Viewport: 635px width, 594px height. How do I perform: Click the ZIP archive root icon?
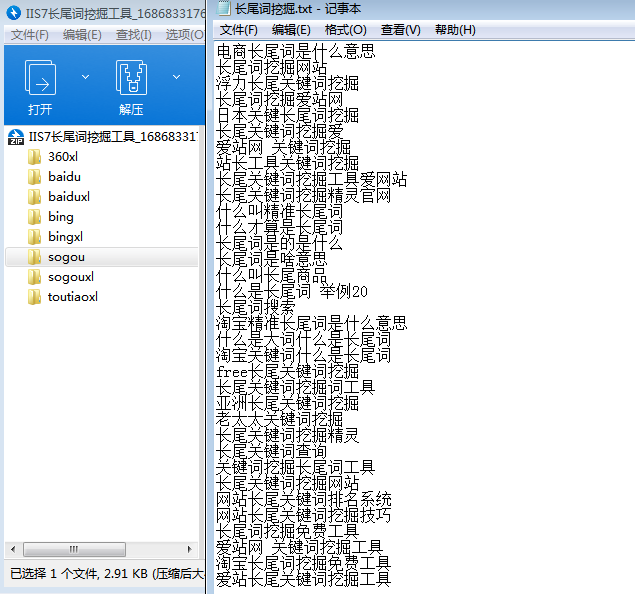[x=16, y=137]
